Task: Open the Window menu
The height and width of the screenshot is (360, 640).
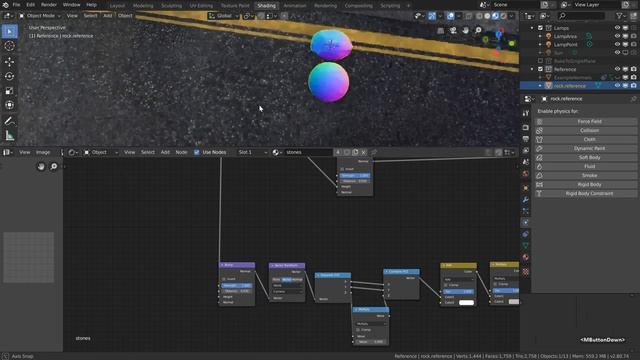Action: pyautogui.click(x=71, y=5)
